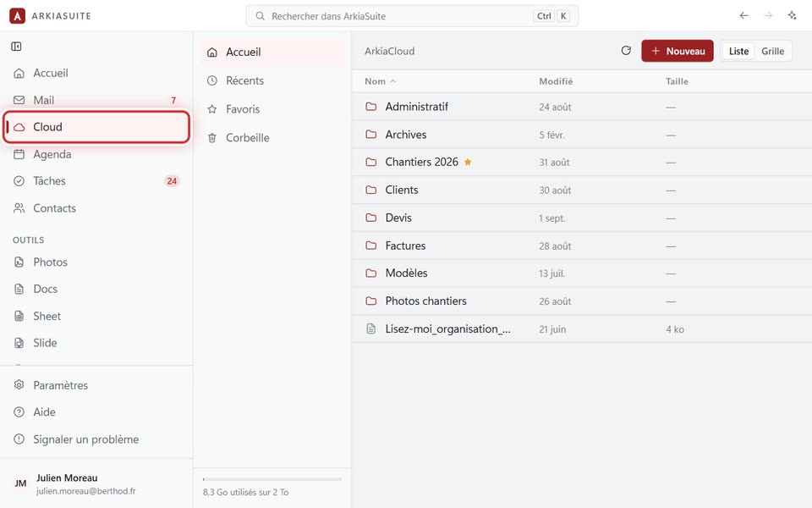Click the Nouveau button
Screen dimensions: 812x508
(x=678, y=51)
